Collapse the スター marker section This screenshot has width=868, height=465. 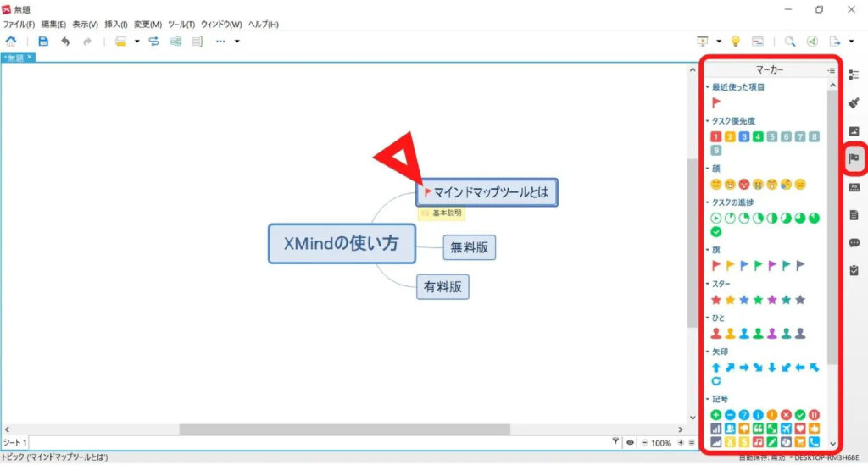[708, 284]
